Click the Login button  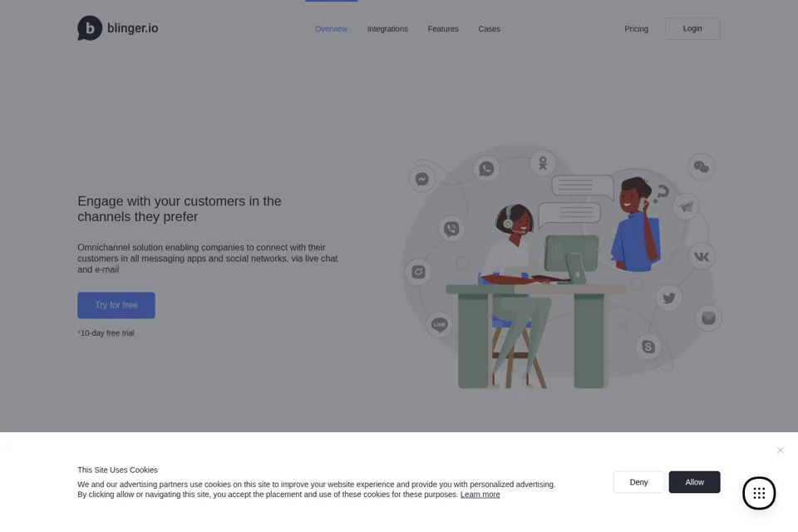(x=692, y=28)
